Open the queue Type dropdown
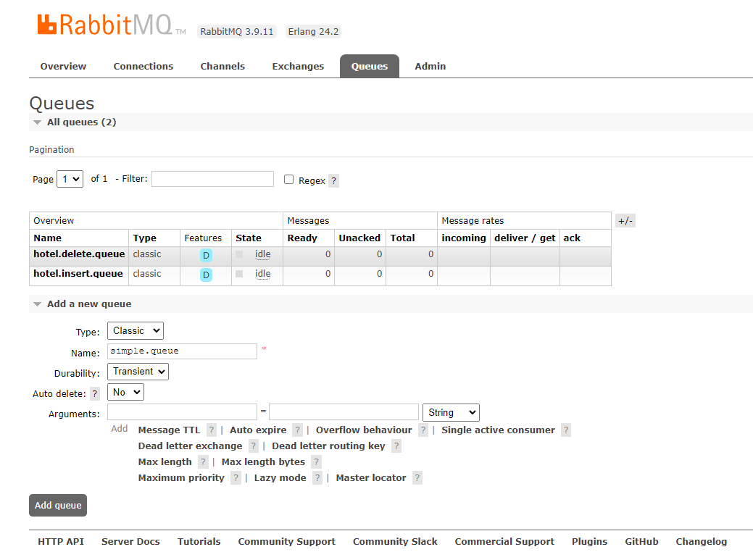Image resolution: width=753 pixels, height=560 pixels. (136, 331)
